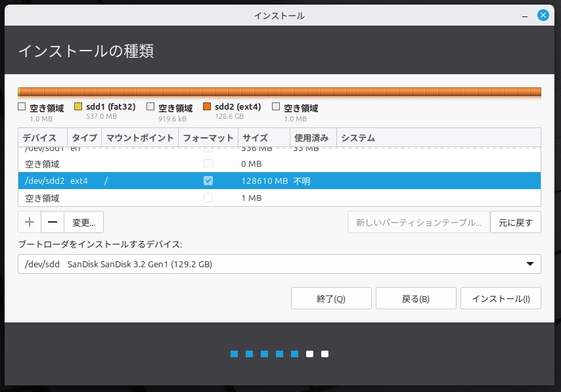Check the format box on the 1 MB 空き領域 row
The image size is (561, 392).
coord(208,197)
